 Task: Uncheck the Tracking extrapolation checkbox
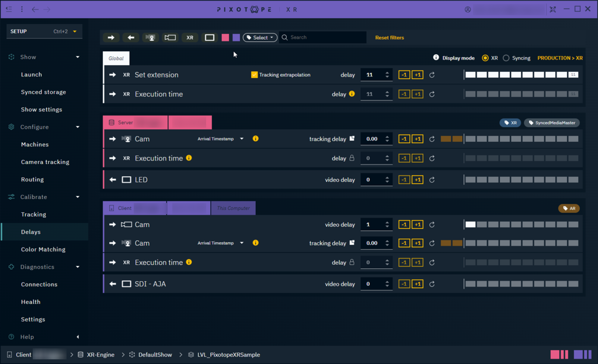pyautogui.click(x=254, y=75)
